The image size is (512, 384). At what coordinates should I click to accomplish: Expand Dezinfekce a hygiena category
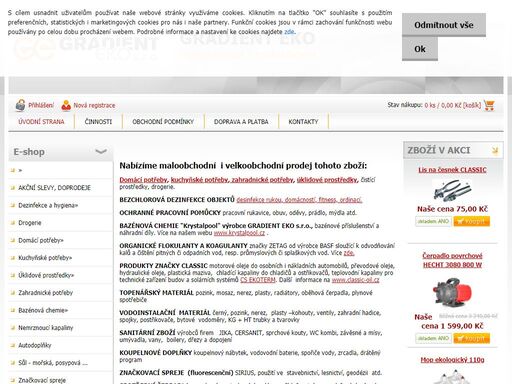coord(48,205)
